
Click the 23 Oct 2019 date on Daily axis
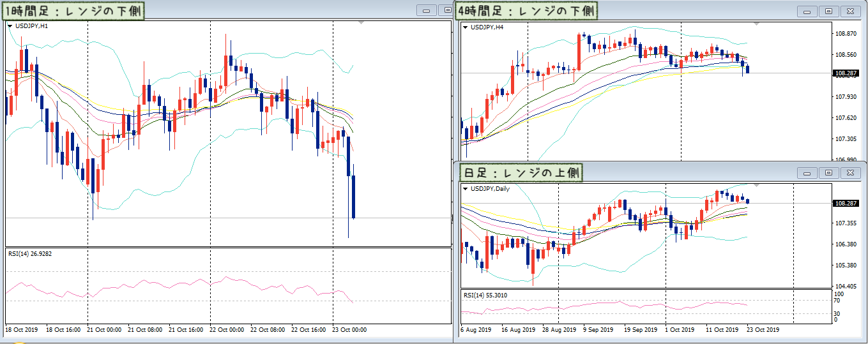(763, 330)
